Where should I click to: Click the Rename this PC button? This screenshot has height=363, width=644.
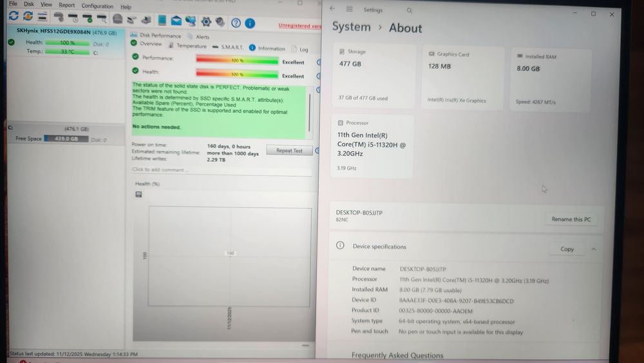(571, 219)
